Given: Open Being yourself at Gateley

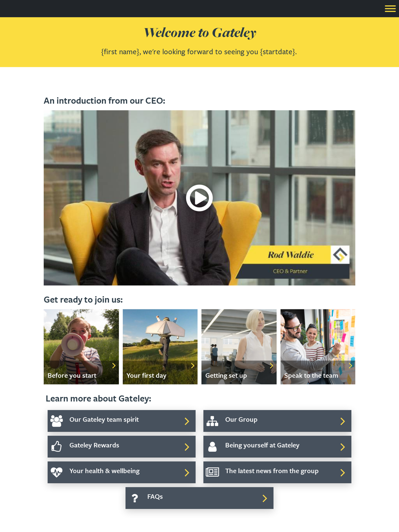Looking at the screenshot, I should pos(277,447).
